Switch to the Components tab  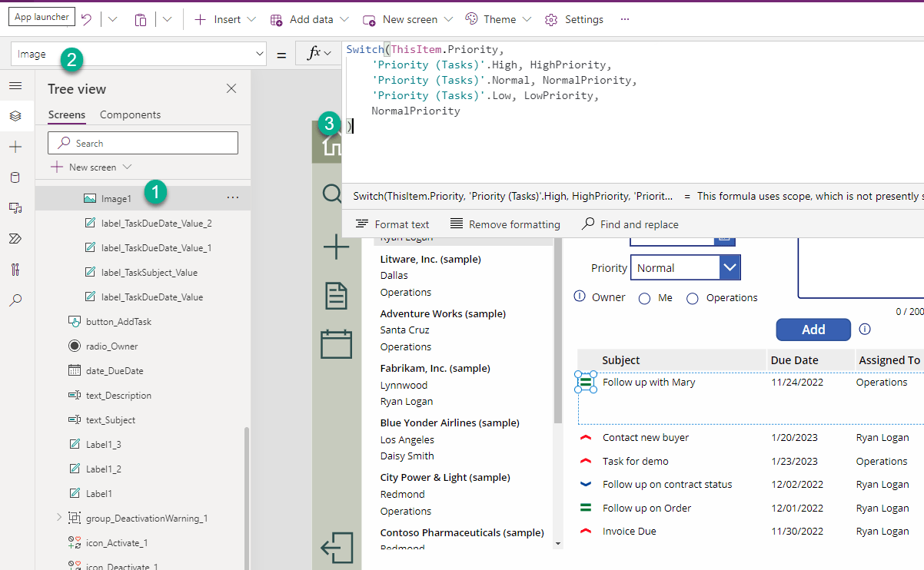131,114
